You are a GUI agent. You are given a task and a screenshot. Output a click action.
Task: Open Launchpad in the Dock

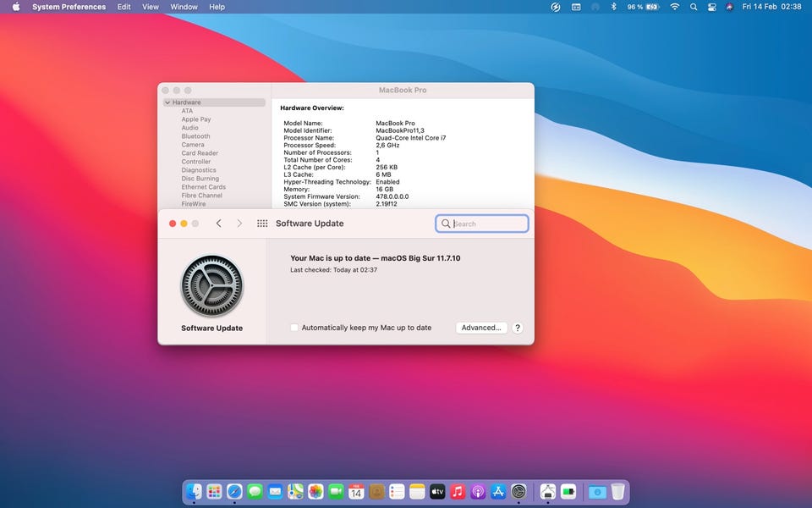click(214, 491)
